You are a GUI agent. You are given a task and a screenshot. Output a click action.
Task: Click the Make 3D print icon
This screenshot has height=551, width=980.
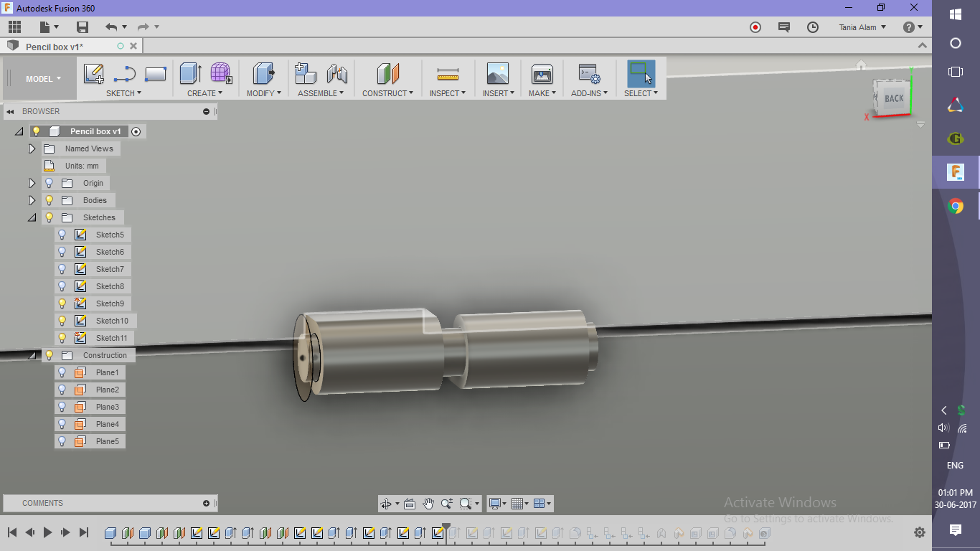[x=542, y=74]
